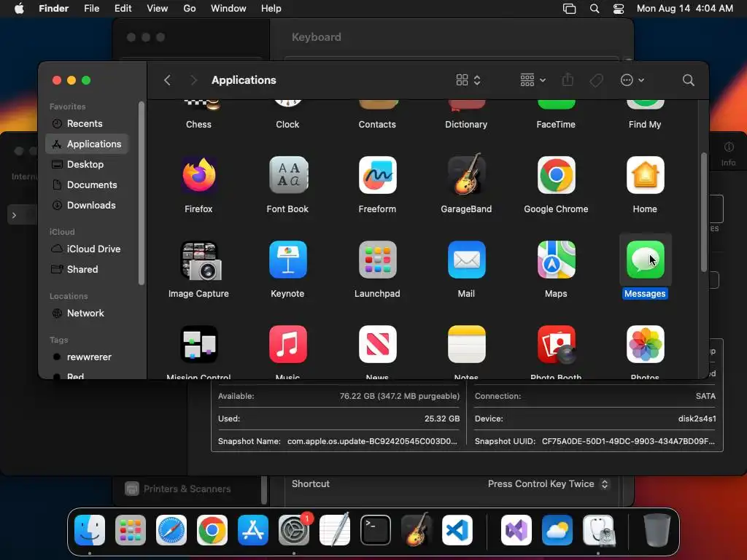The image size is (747, 560).
Task: Select the Font Book app icon
Action: click(x=287, y=175)
